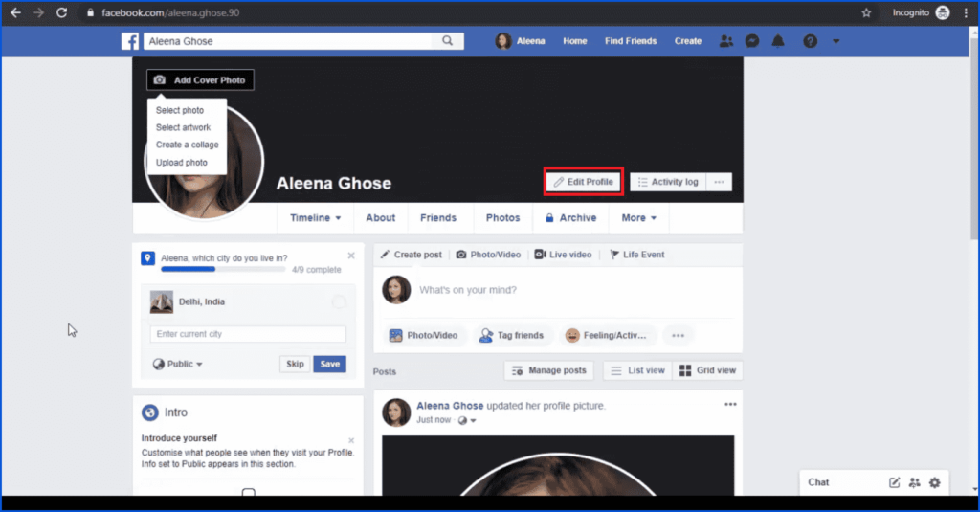Image resolution: width=980 pixels, height=512 pixels.
Task: Open the Archive tab
Action: pyautogui.click(x=570, y=217)
